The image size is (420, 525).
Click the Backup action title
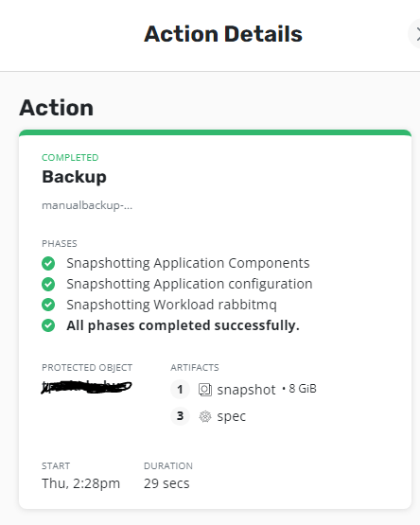(x=74, y=177)
